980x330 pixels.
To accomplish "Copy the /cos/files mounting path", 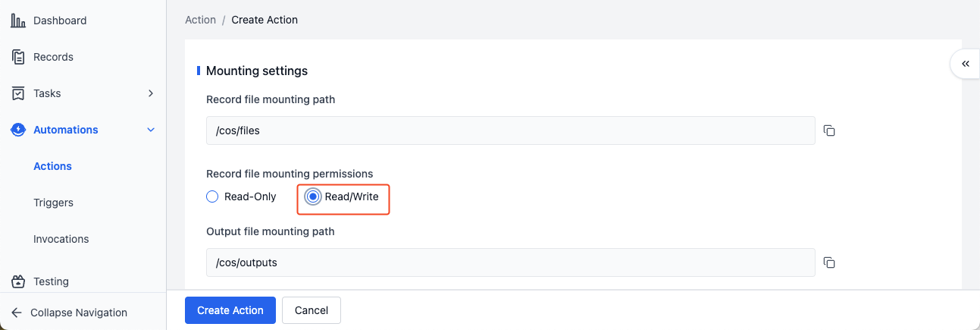I will pyautogui.click(x=829, y=130).
